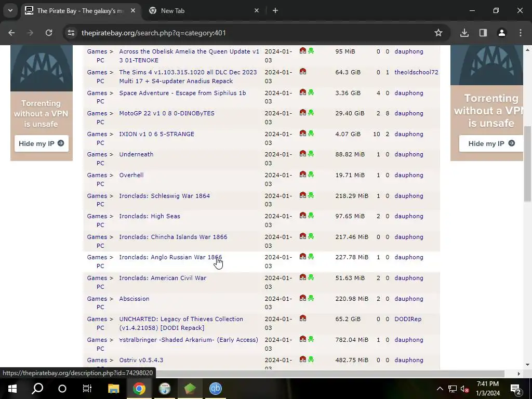Go back to previous page
The height and width of the screenshot is (399, 532).
(x=11, y=33)
